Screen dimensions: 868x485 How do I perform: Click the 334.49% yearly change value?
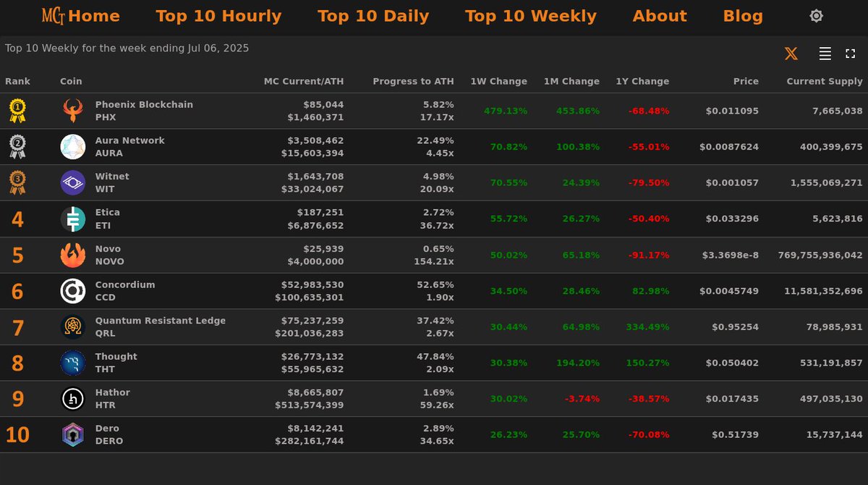click(x=647, y=326)
